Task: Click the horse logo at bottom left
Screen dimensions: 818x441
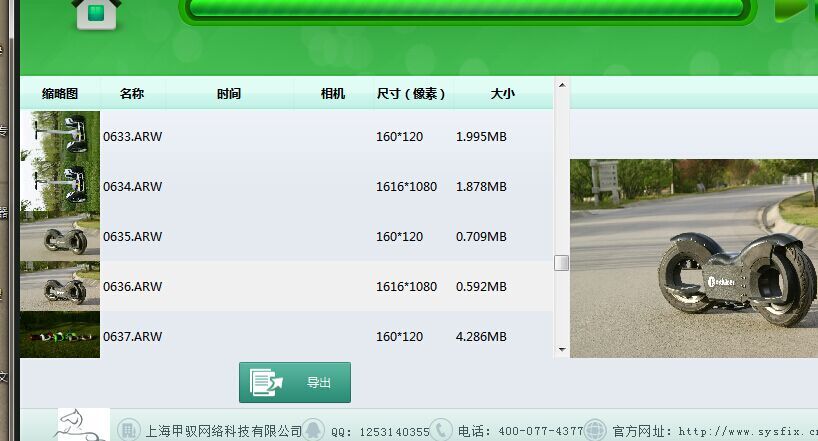Action: click(x=80, y=425)
